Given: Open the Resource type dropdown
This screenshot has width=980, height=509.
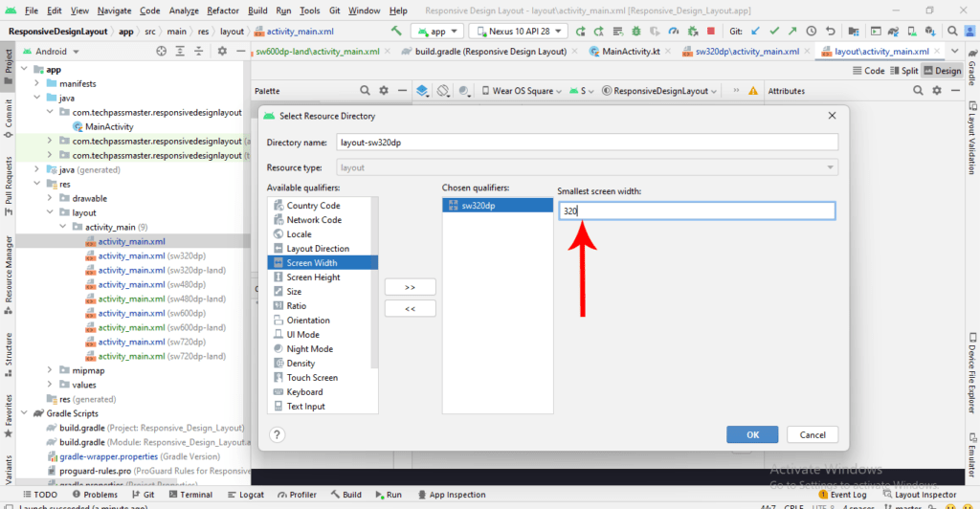Looking at the screenshot, I should point(587,167).
